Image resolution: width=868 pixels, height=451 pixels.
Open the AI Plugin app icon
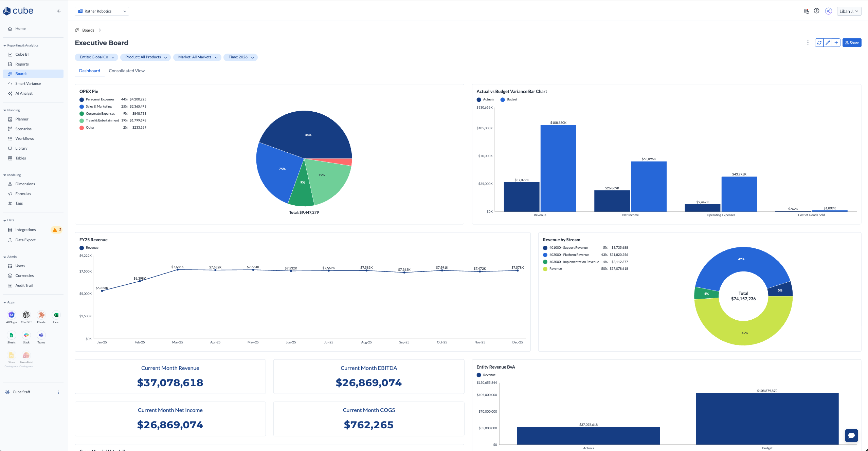pyautogui.click(x=12, y=315)
